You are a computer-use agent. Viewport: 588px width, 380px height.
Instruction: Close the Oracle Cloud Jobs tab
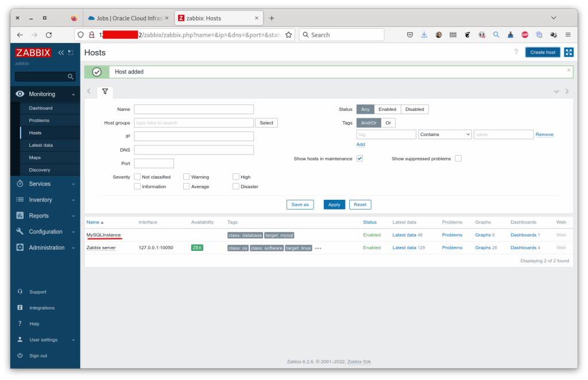pyautogui.click(x=167, y=18)
